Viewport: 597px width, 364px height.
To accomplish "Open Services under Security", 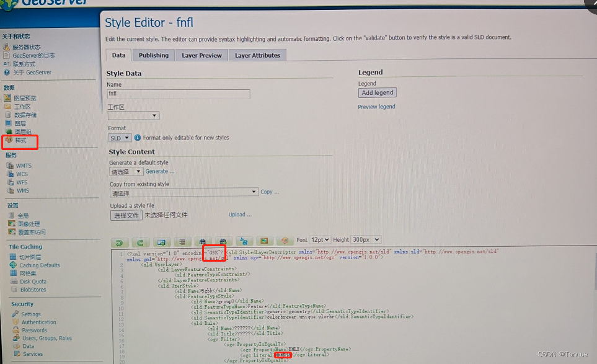I will click(x=33, y=354).
